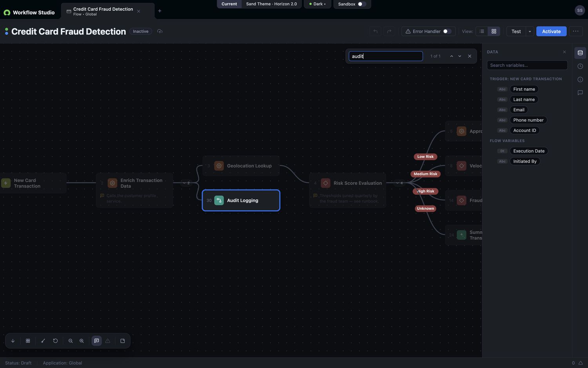Select the Account ID data pill
This screenshot has width=588, height=368.
pyautogui.click(x=524, y=130)
